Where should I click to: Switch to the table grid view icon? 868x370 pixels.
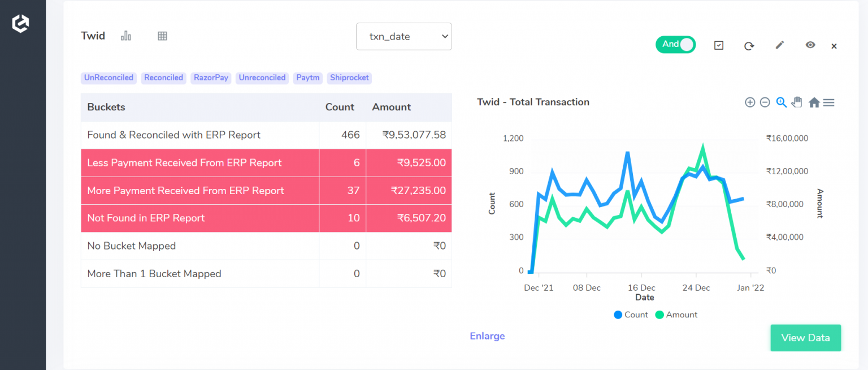click(162, 36)
